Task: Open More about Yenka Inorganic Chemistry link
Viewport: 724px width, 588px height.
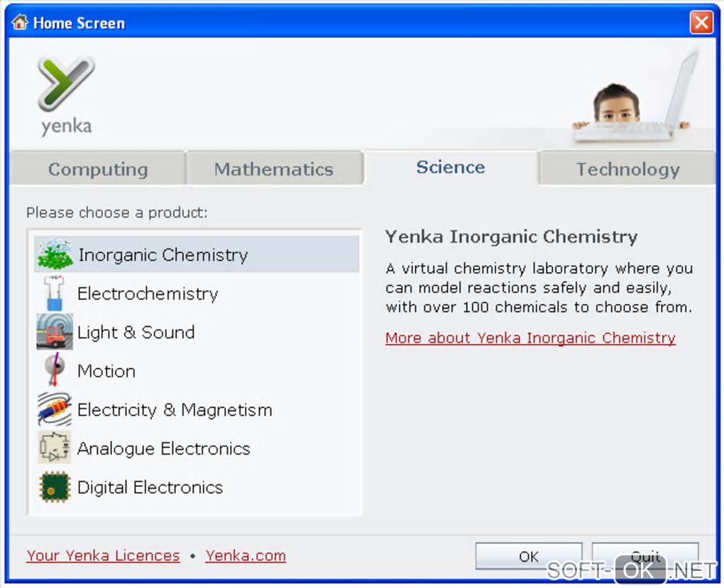Action: 530,338
